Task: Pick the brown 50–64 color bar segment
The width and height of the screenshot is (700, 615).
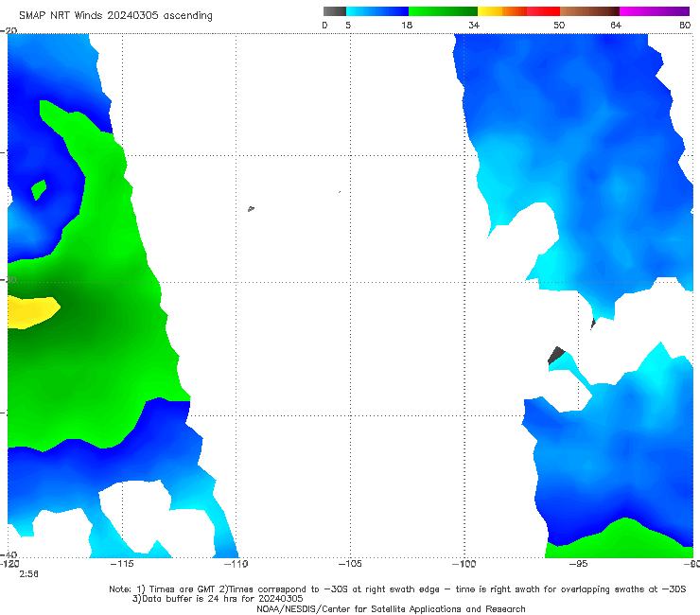Action: coord(589,11)
